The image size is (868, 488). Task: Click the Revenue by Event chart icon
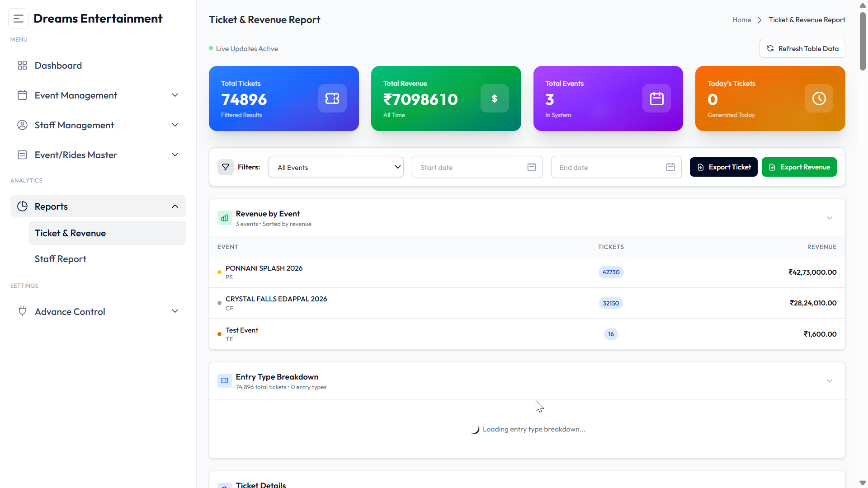pos(225,218)
